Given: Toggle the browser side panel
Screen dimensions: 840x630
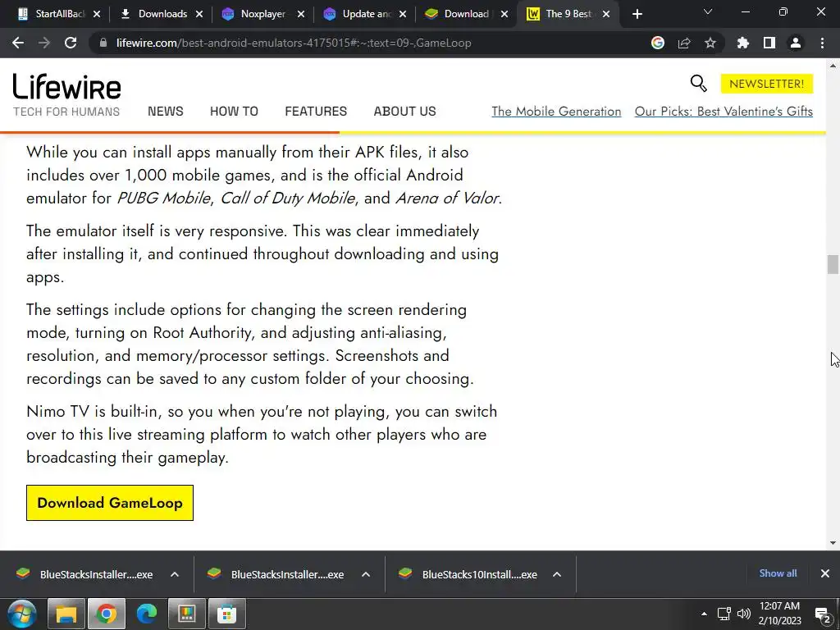Looking at the screenshot, I should (769, 43).
